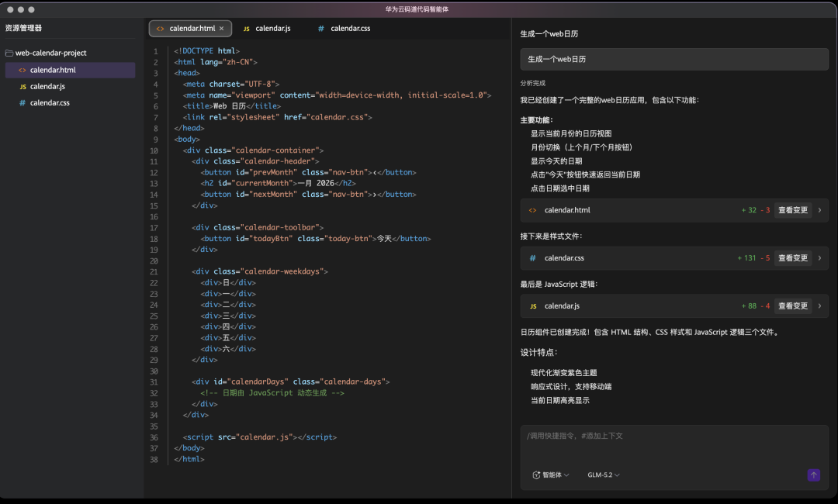Image resolution: width=838 pixels, height=504 pixels.
Task: Click the 资源管理器 panel title
Action: tap(23, 28)
